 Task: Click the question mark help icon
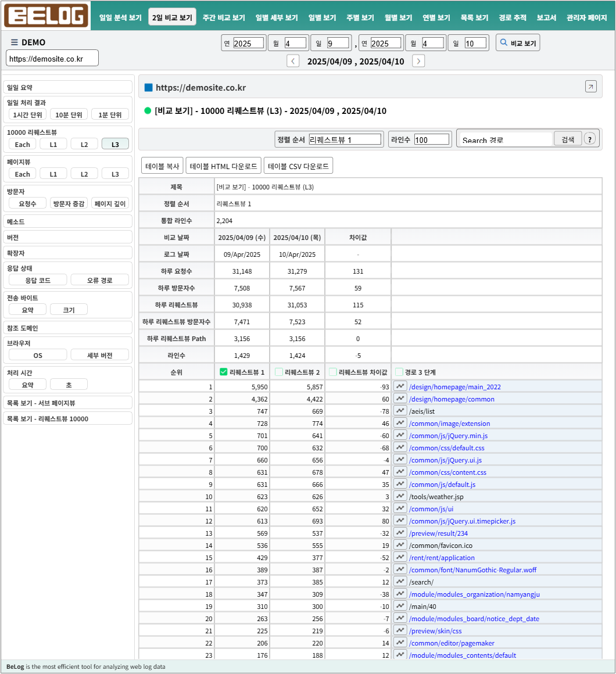590,139
